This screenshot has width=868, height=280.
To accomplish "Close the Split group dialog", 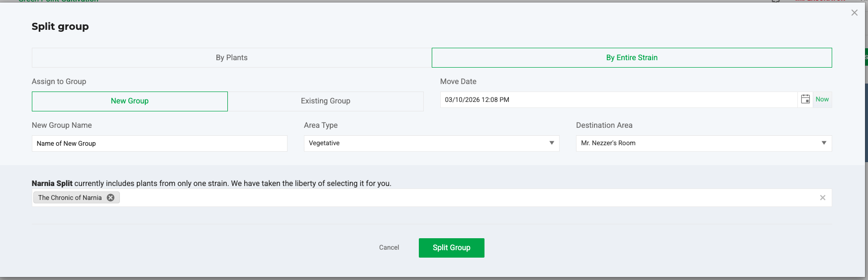I will 855,13.
